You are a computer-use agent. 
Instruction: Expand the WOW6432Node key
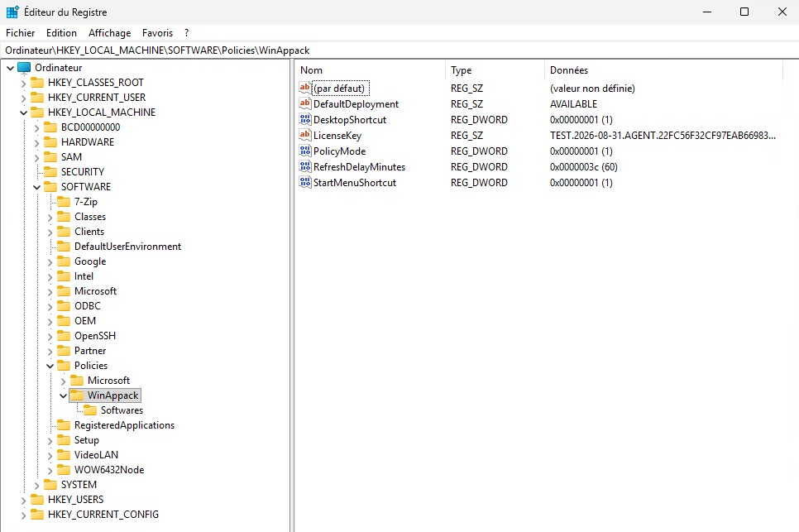point(50,470)
